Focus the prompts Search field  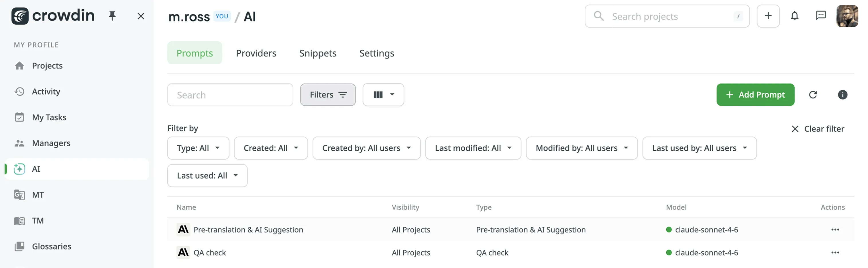tap(230, 95)
